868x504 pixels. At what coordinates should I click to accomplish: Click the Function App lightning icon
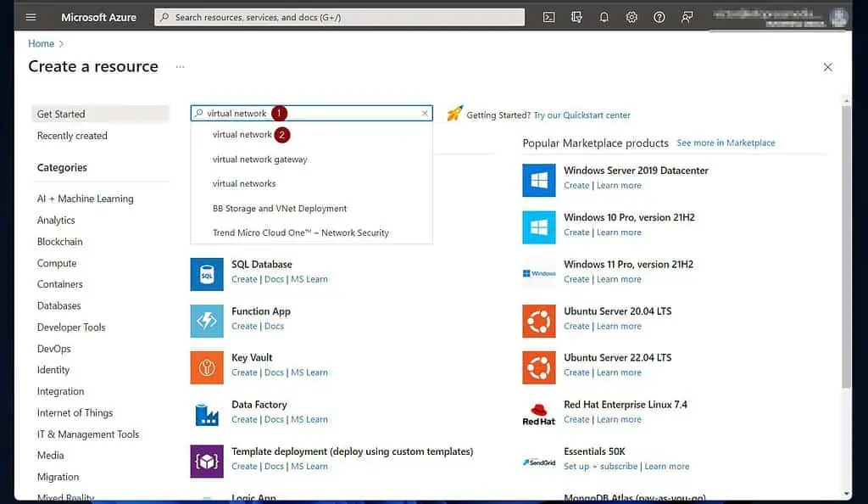[209, 321]
